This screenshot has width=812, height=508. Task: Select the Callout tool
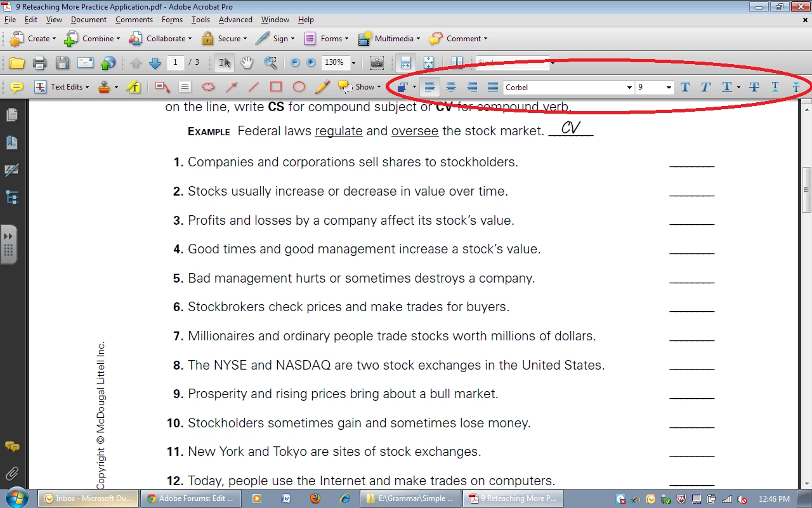tap(162, 87)
